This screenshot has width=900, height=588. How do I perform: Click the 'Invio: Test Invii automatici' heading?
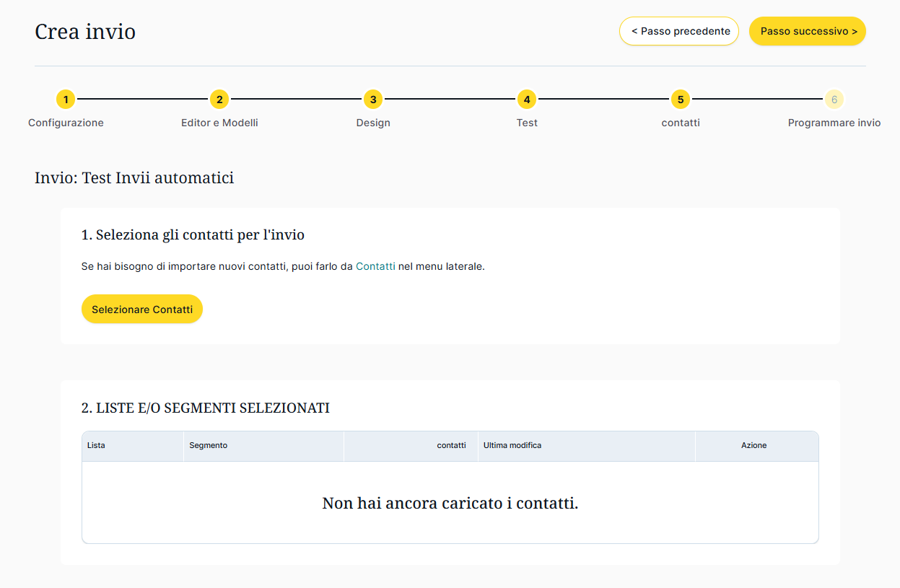tap(134, 177)
